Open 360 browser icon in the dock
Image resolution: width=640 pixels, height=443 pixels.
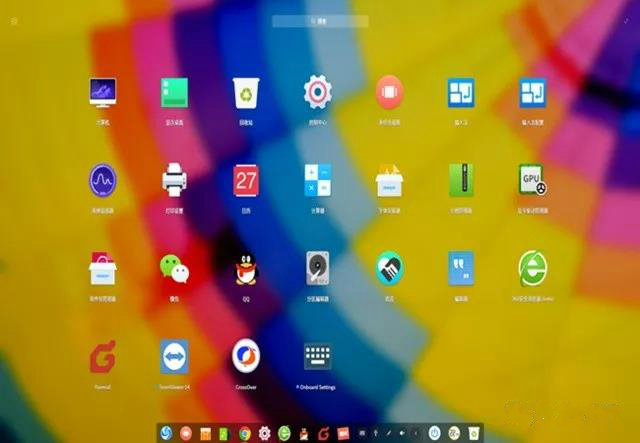pos(284,433)
